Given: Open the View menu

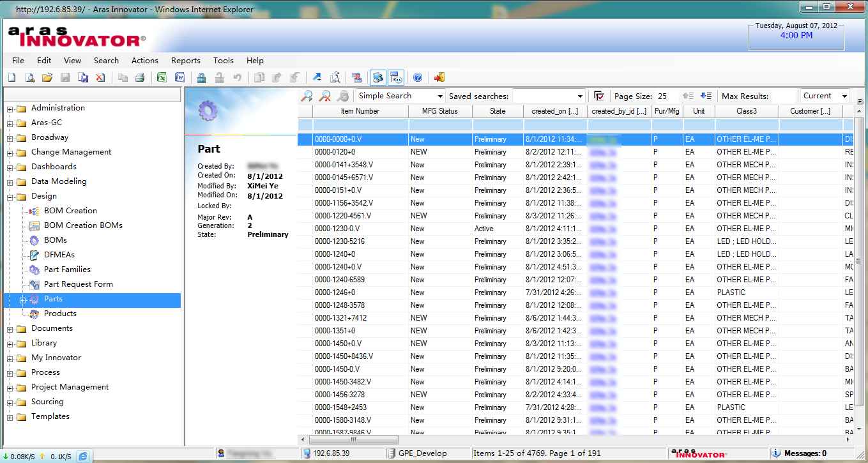Looking at the screenshot, I should click(x=72, y=61).
